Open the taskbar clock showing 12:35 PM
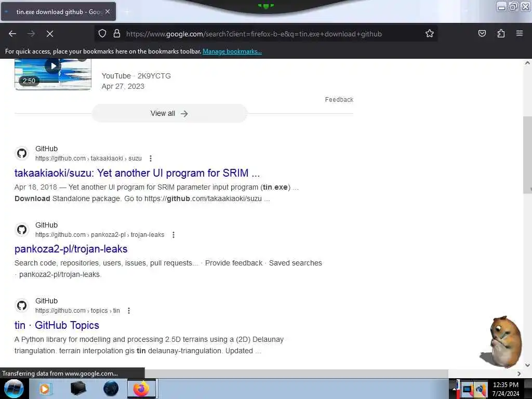 (x=506, y=389)
